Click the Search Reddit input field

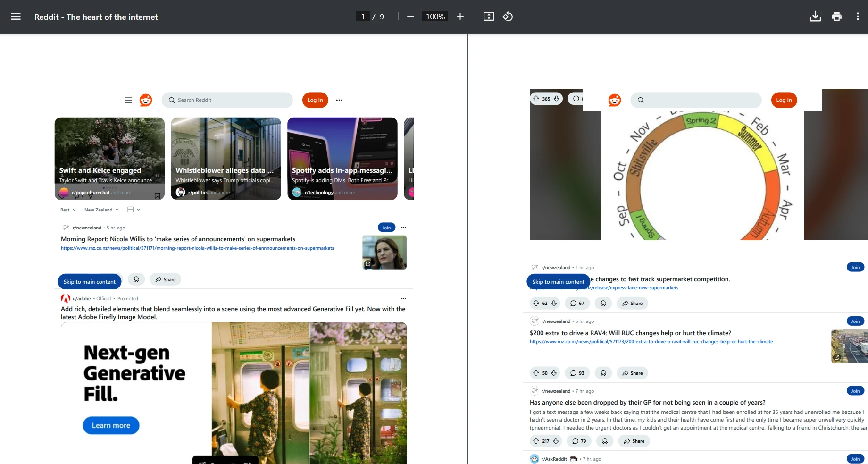[x=231, y=100]
